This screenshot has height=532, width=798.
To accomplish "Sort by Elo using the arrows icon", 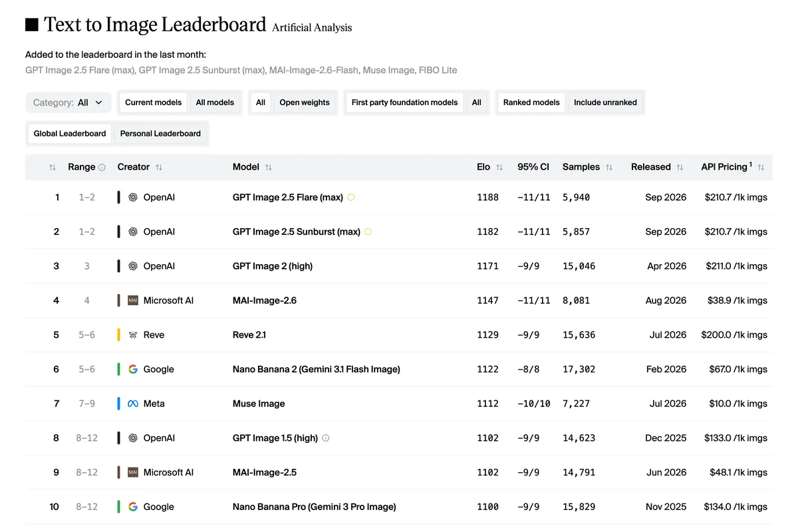I will point(499,168).
